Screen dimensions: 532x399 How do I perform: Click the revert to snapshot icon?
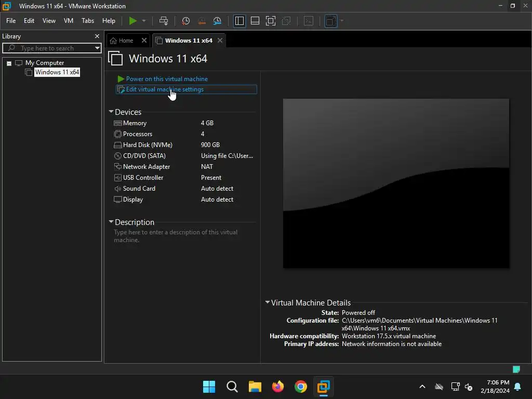tap(202, 21)
